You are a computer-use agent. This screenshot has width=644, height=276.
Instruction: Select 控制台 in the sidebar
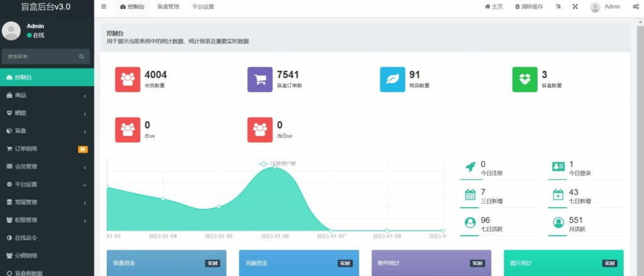pyautogui.click(x=47, y=77)
